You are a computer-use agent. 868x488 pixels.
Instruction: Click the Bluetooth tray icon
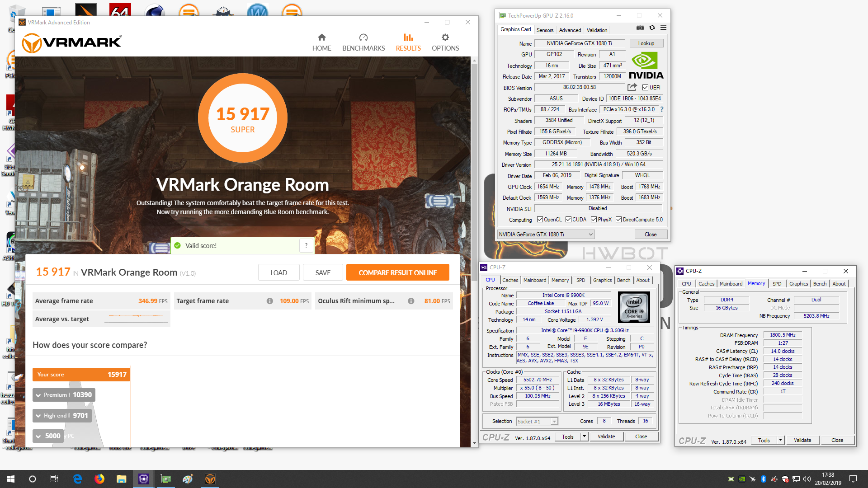tap(764, 479)
